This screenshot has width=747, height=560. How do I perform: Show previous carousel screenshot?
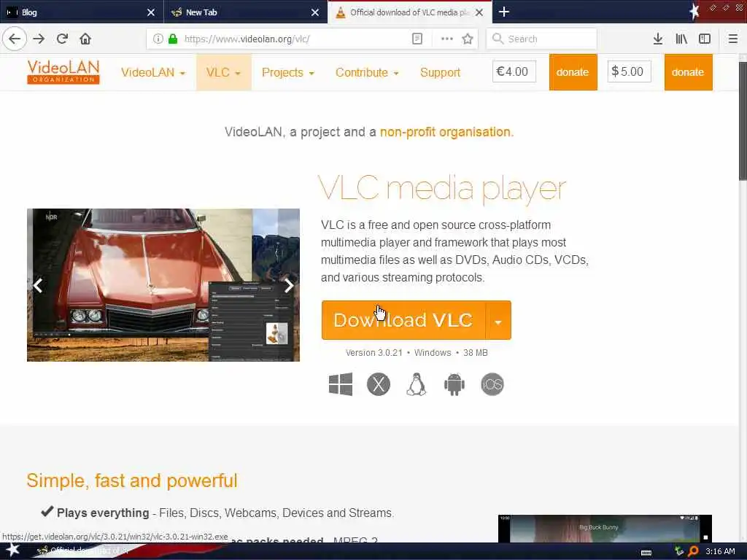pyautogui.click(x=38, y=285)
